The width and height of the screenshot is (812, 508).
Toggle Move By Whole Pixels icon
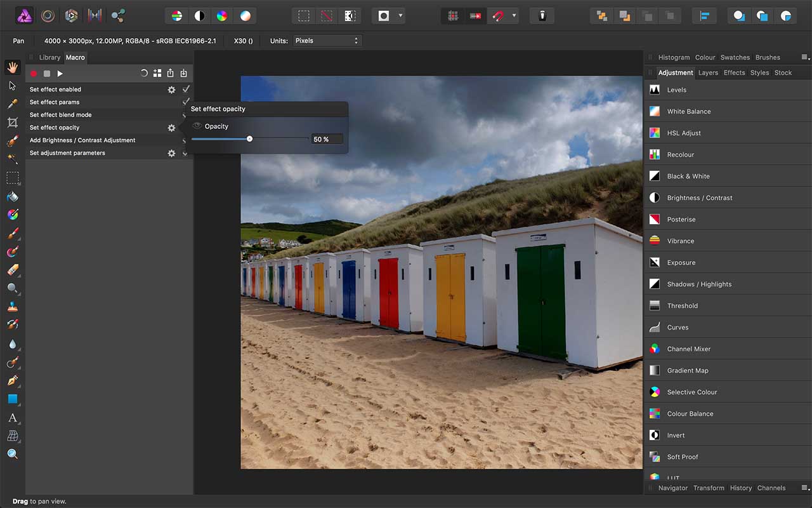click(475, 16)
